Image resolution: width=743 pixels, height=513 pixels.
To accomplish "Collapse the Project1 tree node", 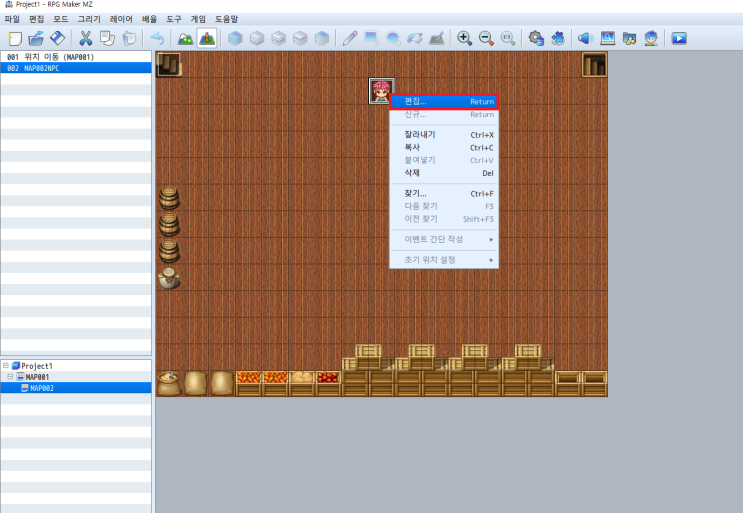I will click(x=6, y=366).
